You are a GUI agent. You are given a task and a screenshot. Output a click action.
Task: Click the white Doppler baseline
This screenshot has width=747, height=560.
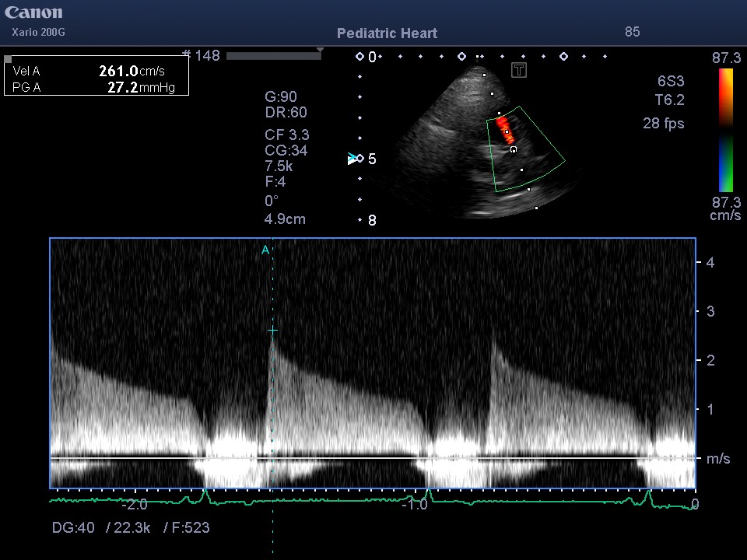[373, 458]
